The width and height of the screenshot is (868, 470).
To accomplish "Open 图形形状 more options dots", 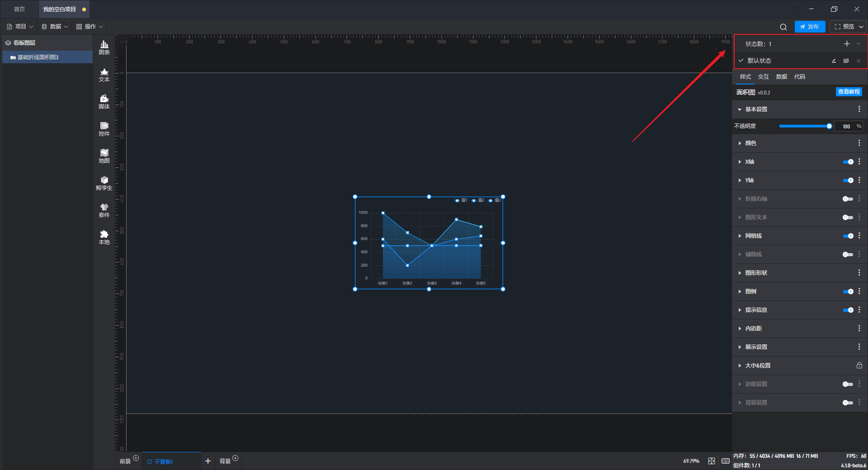I will tap(859, 273).
